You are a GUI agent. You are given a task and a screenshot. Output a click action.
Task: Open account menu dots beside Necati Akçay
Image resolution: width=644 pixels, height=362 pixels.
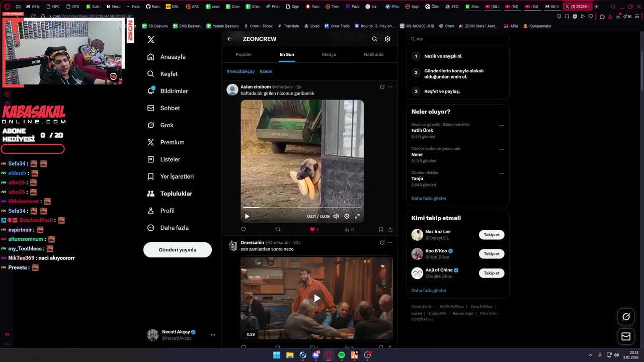point(213,335)
